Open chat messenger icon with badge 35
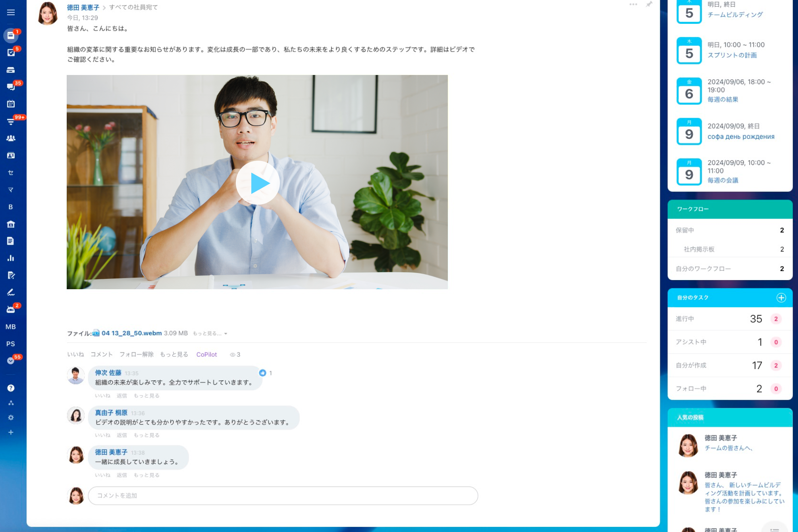The image size is (798, 532). (11, 86)
